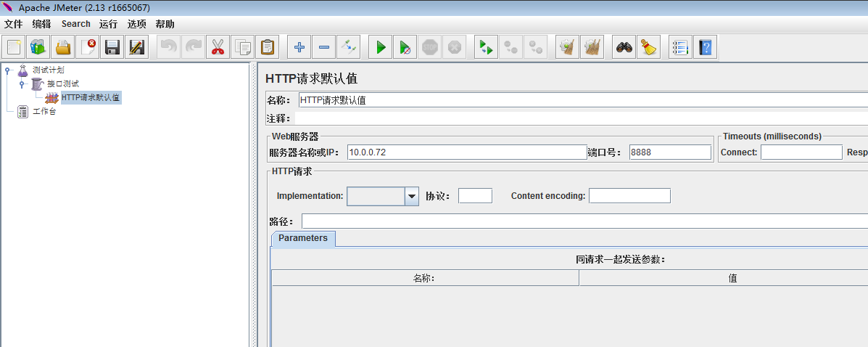Click the Close test plan icon
Image resolution: width=868 pixels, height=347 pixels.
click(x=87, y=47)
